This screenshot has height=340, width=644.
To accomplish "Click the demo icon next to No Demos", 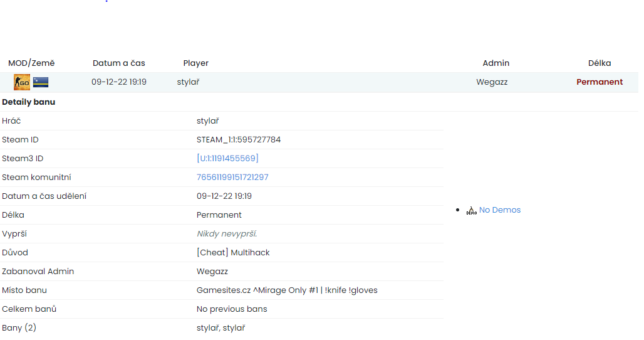I will (x=471, y=211).
